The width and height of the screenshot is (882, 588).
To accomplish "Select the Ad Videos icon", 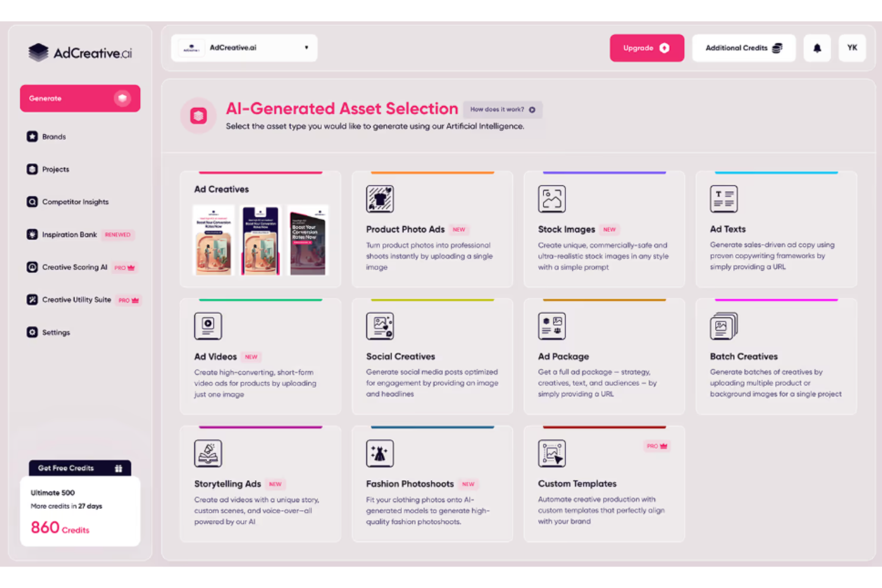I will click(x=208, y=326).
